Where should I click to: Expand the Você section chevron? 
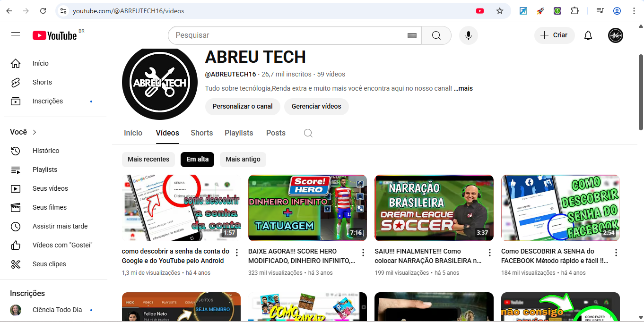click(x=35, y=132)
